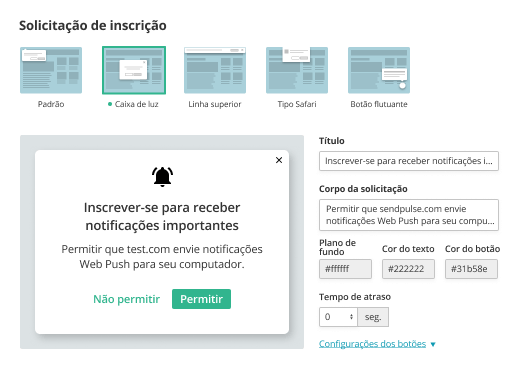Click the Permitir button
This screenshot has width=519, height=370.
point(201,299)
